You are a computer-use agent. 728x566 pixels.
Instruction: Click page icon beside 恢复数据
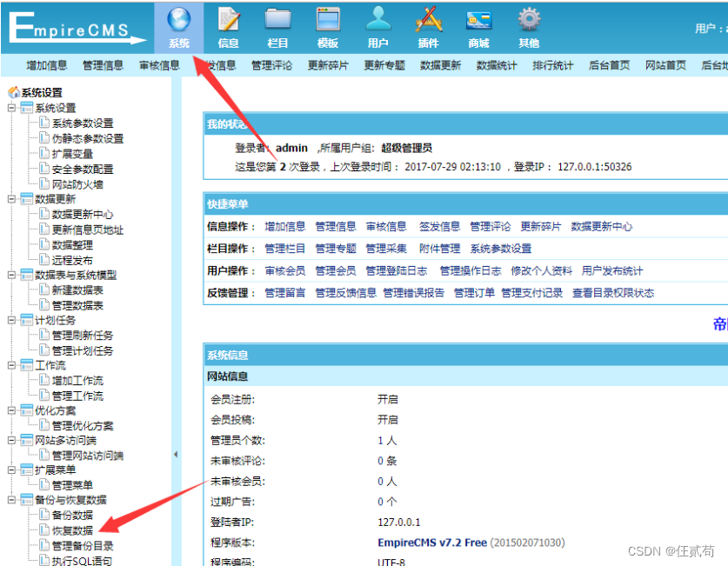[44, 529]
